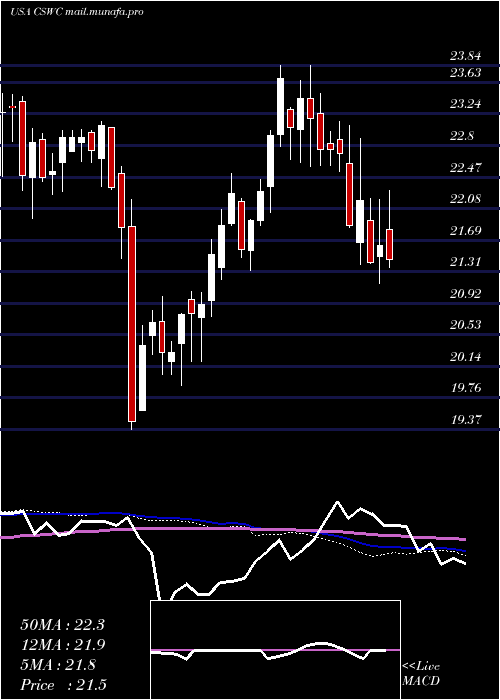Click the '50MA : 22.3' reading
Image resolution: width=500 pixels, height=700 pixels.
pos(62,625)
